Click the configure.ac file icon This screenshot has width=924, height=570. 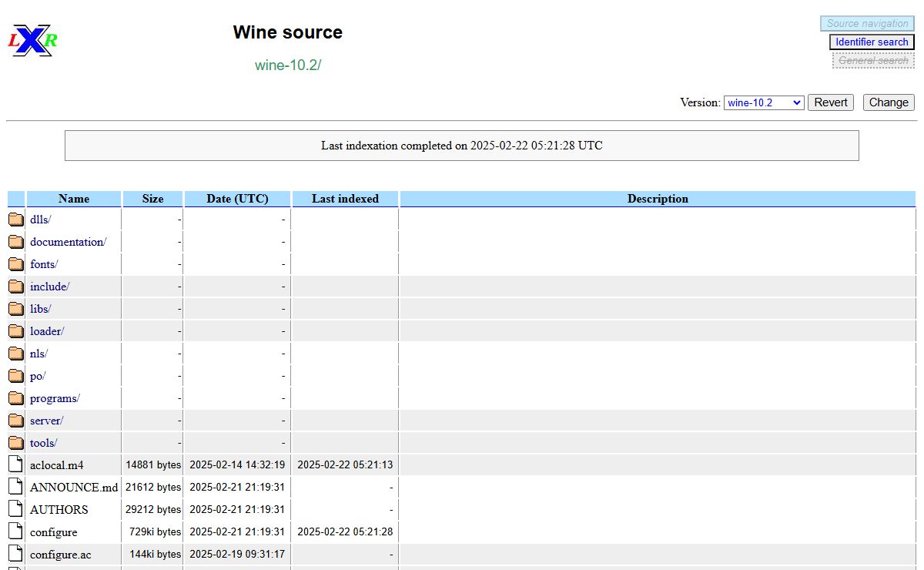point(16,554)
